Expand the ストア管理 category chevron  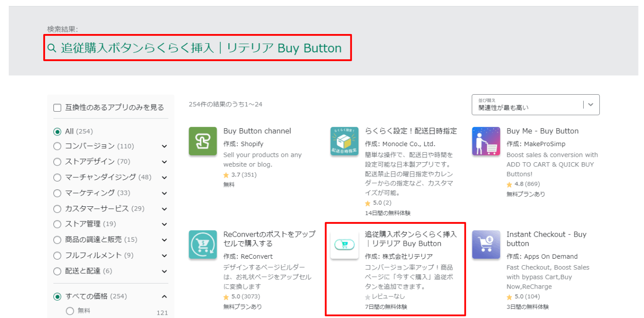tap(164, 225)
